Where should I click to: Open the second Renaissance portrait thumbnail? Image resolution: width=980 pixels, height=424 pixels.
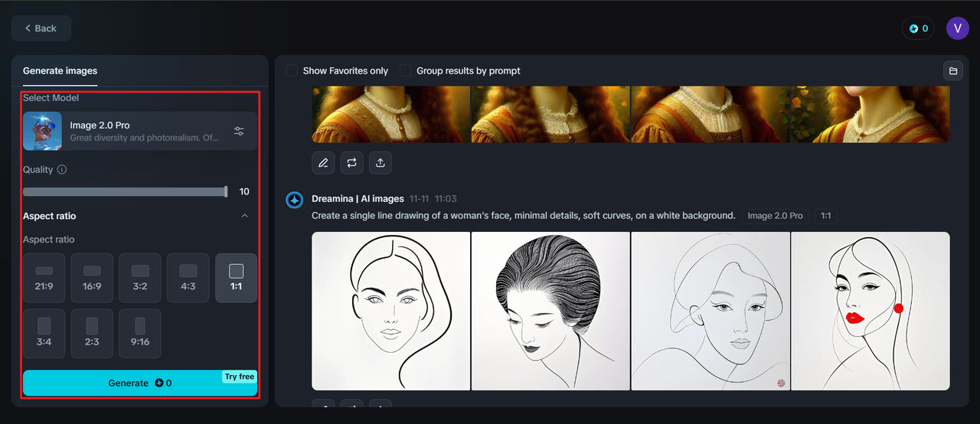point(550,114)
